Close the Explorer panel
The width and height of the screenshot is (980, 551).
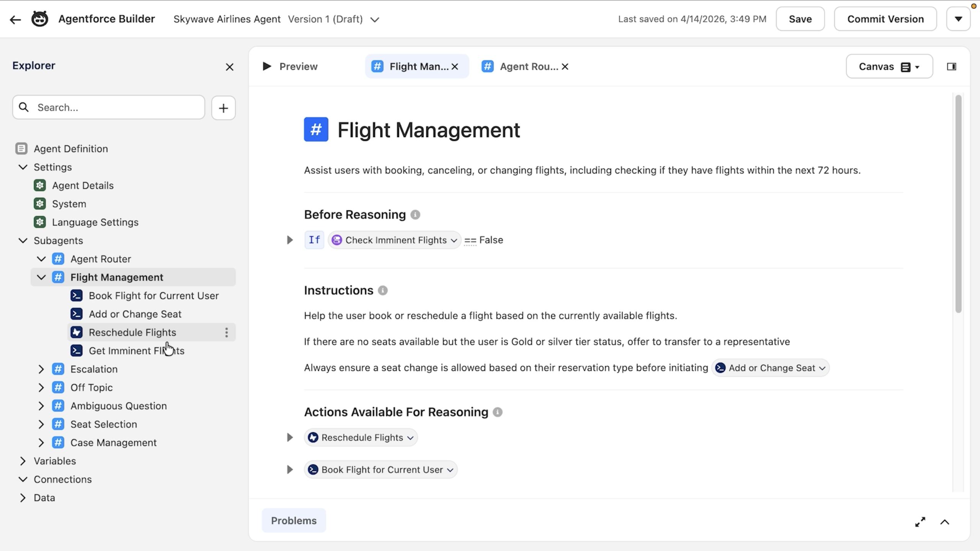[229, 67]
